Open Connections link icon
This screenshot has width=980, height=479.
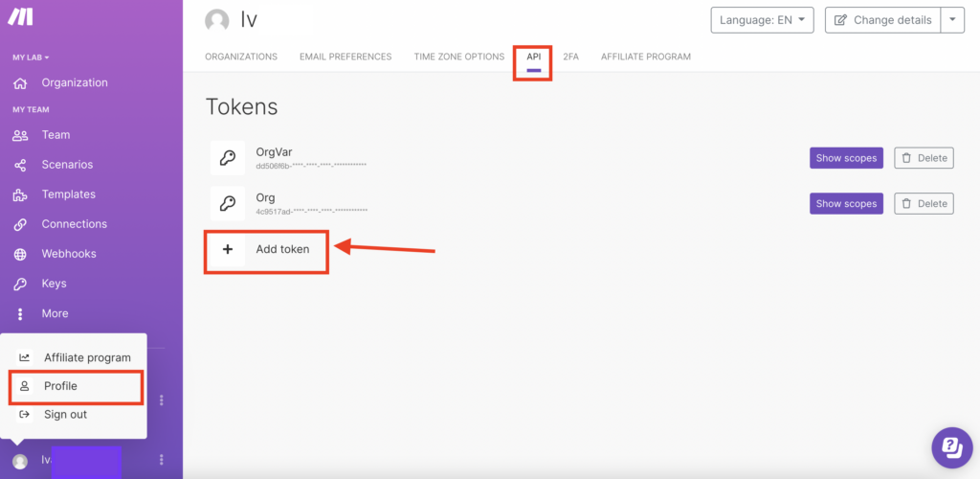pos(20,224)
